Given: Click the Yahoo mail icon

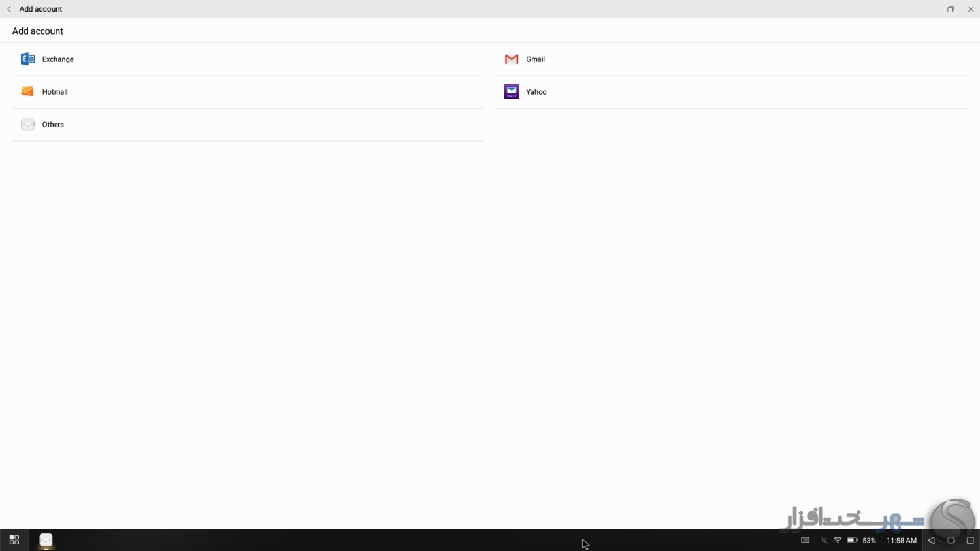Looking at the screenshot, I should 512,92.
